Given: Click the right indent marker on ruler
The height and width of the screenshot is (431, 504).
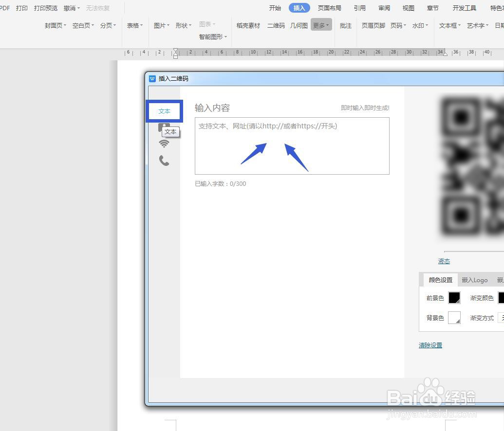Looking at the screenshot, I should coord(445,54).
